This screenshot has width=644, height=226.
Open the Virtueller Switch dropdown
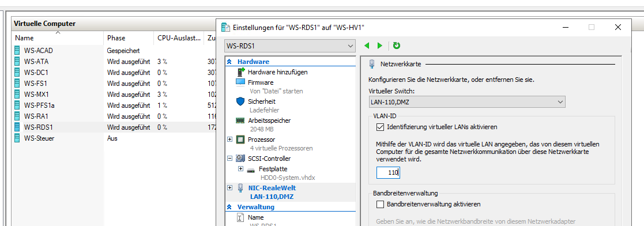tap(467, 102)
